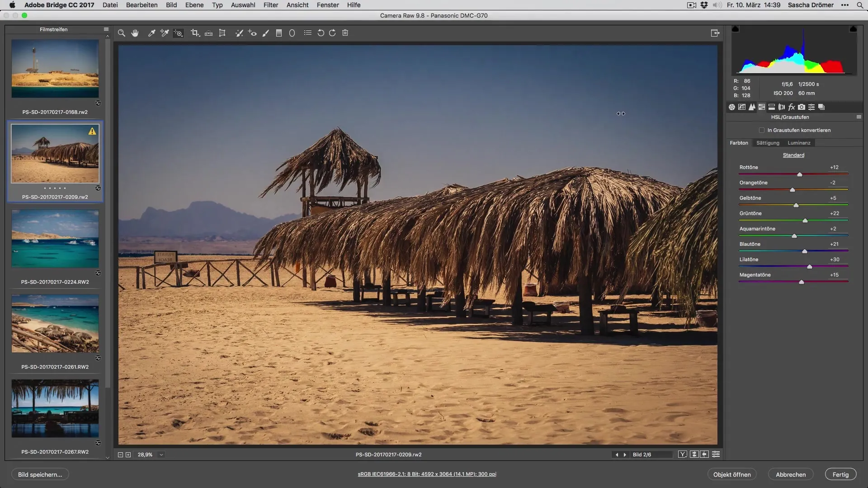Screen dimensions: 868x488
Task: Select the Red Eye Removal tool
Action: pyautogui.click(x=252, y=33)
